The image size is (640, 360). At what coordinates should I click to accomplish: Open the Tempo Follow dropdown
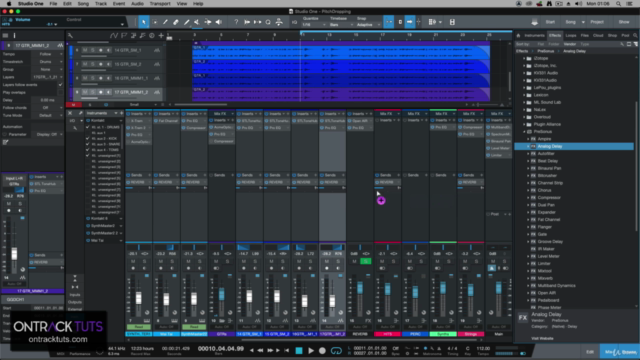[47, 54]
